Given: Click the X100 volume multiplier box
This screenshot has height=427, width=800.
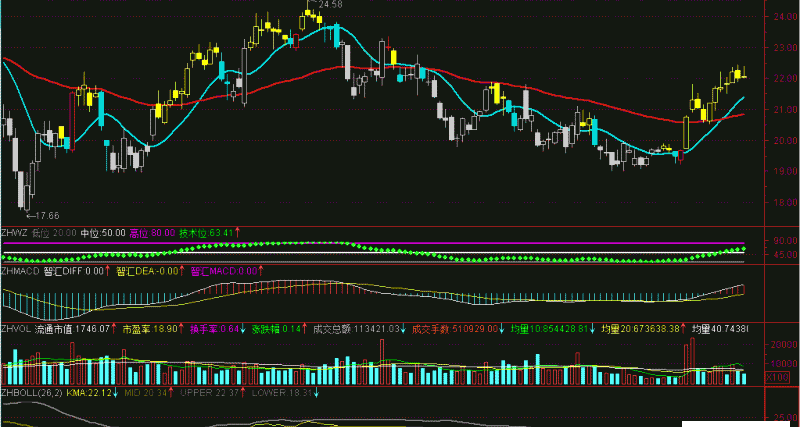Looking at the screenshot, I should click(x=777, y=378).
